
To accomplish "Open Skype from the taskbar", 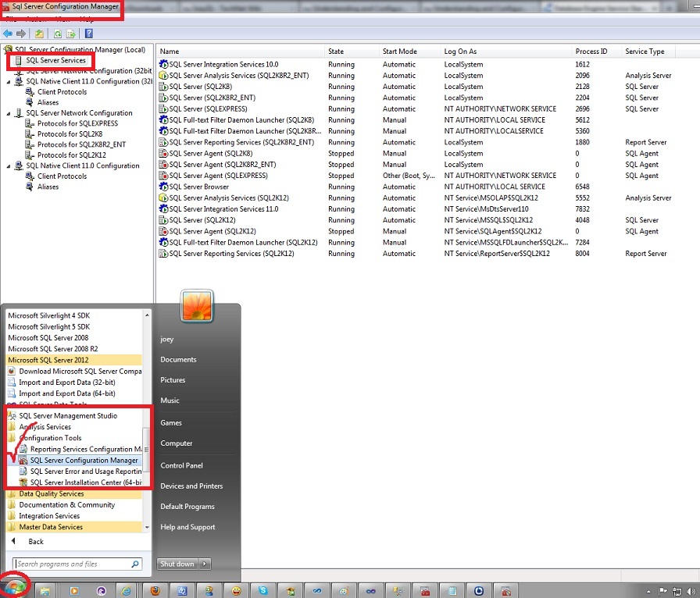I will coord(263,591).
